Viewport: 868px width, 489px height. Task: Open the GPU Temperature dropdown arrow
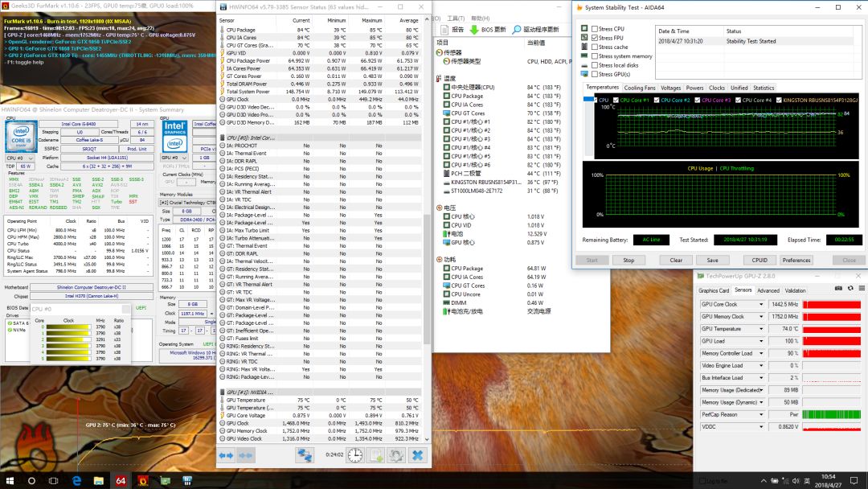[x=761, y=329]
